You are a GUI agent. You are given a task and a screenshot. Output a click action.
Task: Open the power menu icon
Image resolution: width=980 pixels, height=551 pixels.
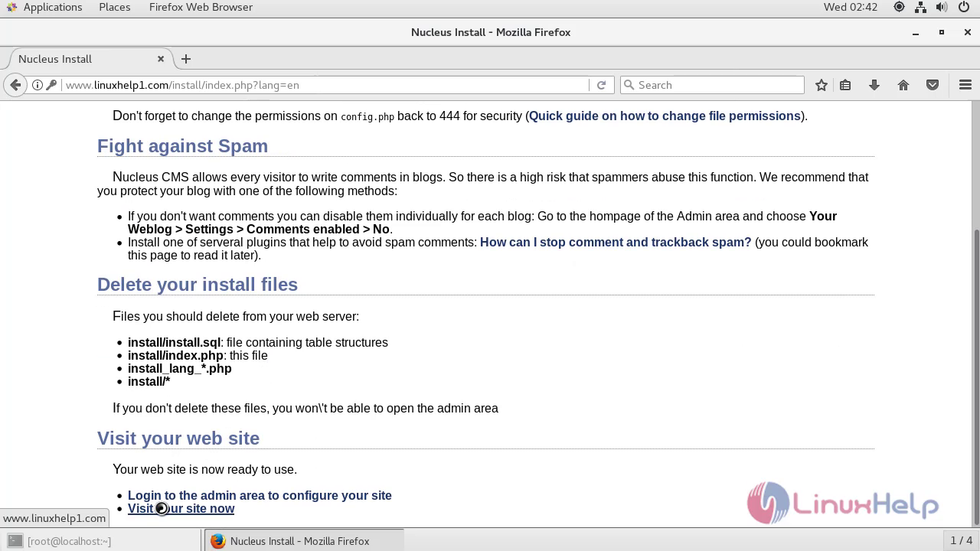(964, 7)
